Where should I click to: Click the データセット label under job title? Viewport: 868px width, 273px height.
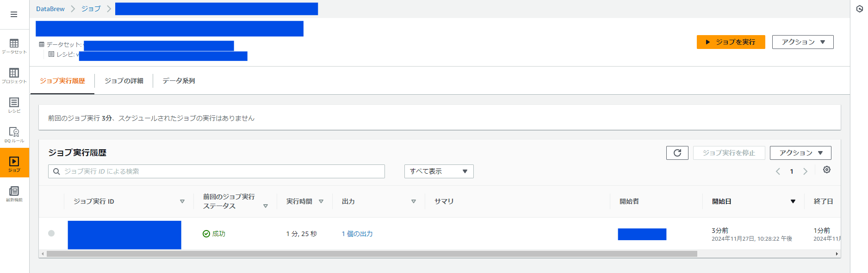(64, 45)
